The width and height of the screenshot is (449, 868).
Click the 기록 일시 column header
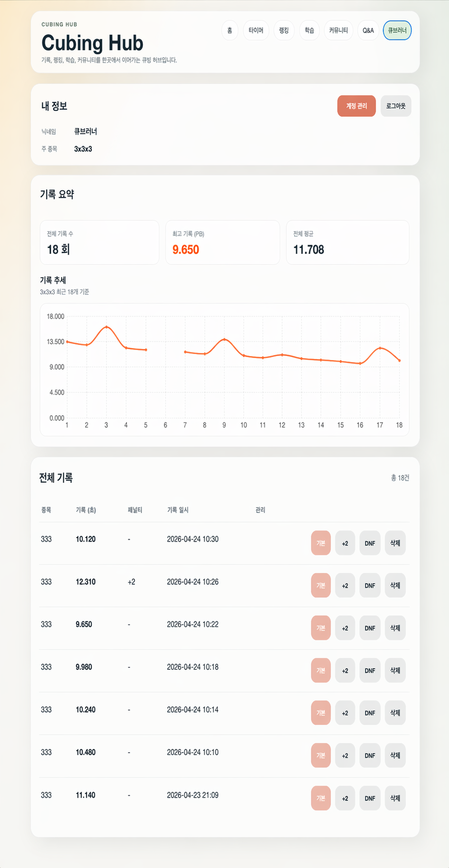click(x=178, y=510)
